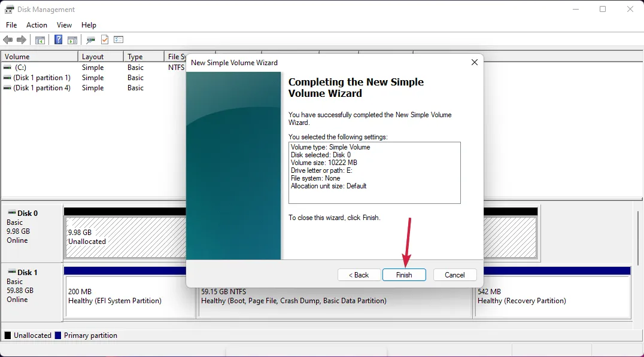Toggle the Show/Hide Action Pane icon
This screenshot has height=357, width=644.
72,40
